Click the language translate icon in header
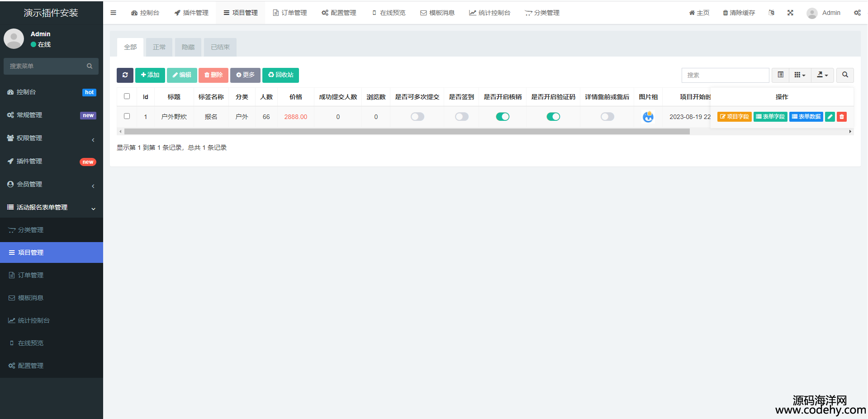Viewport: 868px width, 419px height. click(771, 13)
